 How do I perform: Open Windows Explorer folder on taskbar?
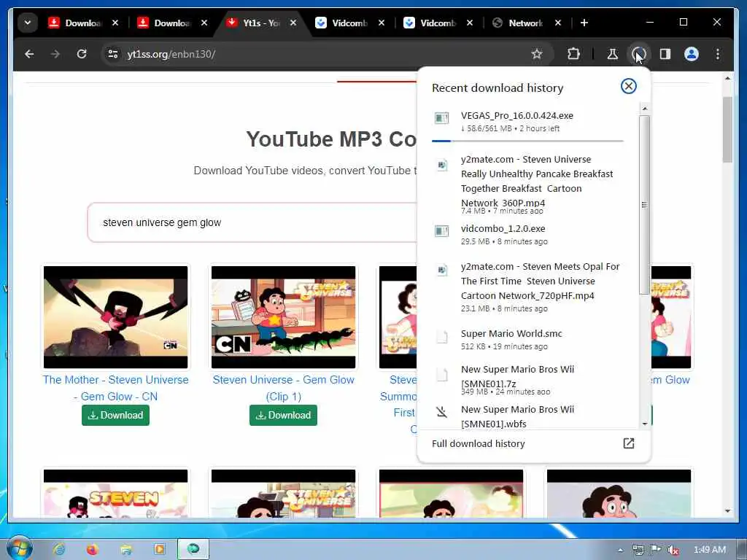(125, 550)
